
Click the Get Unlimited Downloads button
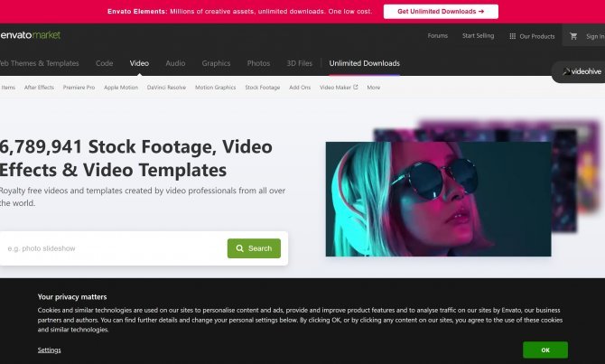coord(441,12)
